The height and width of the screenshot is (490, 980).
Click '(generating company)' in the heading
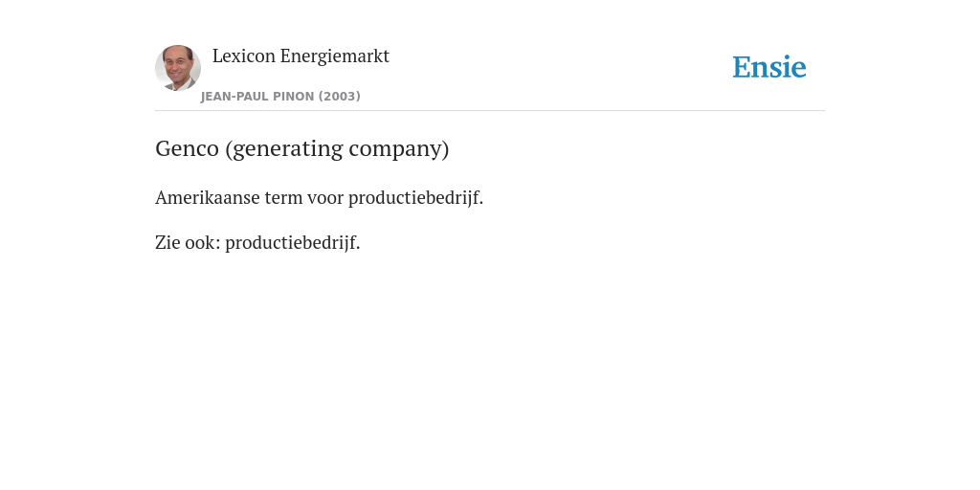click(337, 149)
